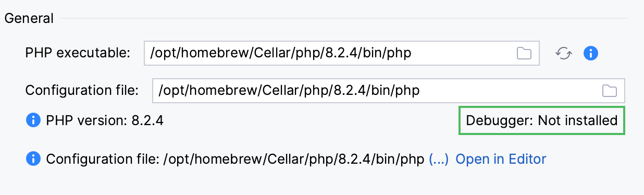Show interpreter info using blue icon beside reload

pyautogui.click(x=591, y=53)
